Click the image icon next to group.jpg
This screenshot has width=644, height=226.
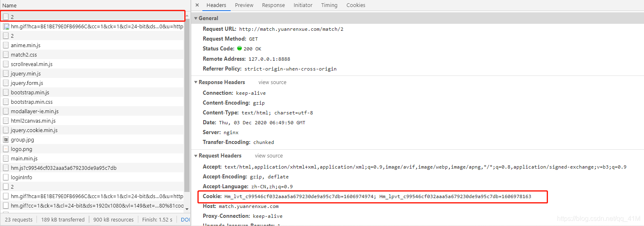pyautogui.click(x=6, y=139)
